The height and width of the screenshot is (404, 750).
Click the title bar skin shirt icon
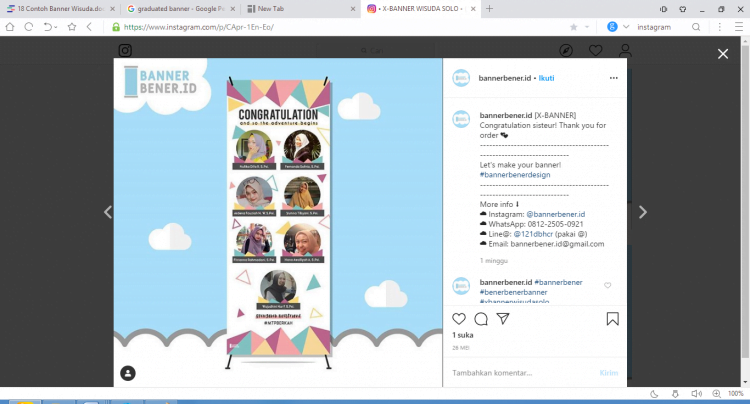[683, 9]
